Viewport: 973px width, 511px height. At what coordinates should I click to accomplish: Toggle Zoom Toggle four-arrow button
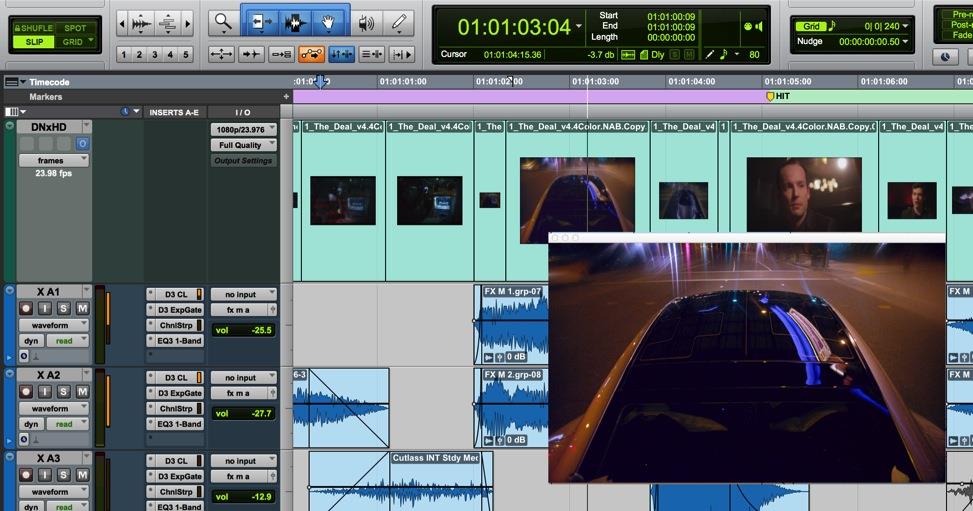coord(222,55)
